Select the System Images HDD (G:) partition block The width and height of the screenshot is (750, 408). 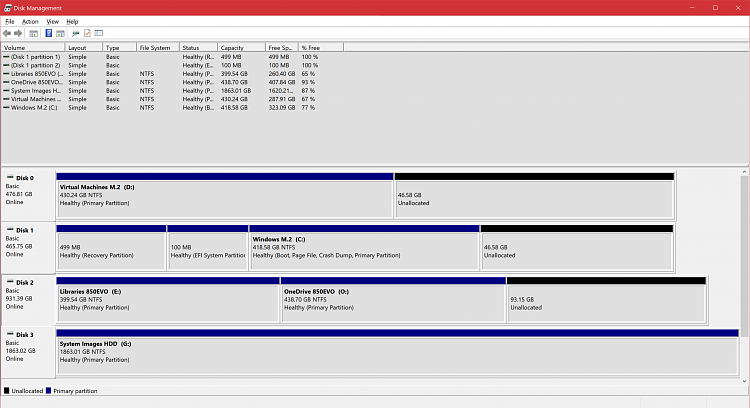(x=397, y=352)
